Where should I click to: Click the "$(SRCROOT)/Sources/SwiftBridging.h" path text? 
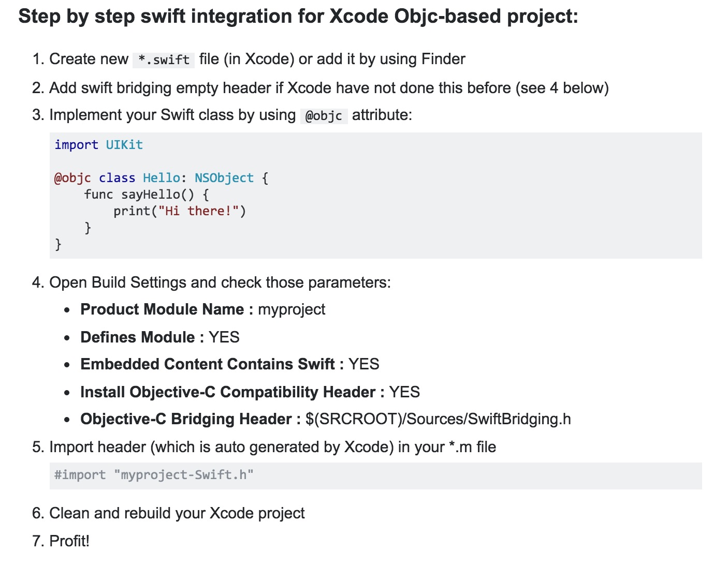pyautogui.click(x=438, y=419)
